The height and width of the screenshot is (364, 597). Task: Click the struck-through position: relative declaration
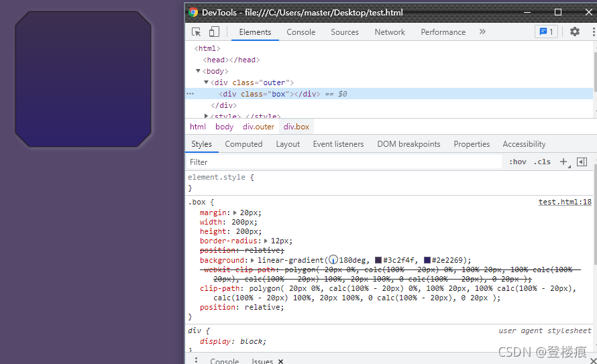(x=241, y=250)
